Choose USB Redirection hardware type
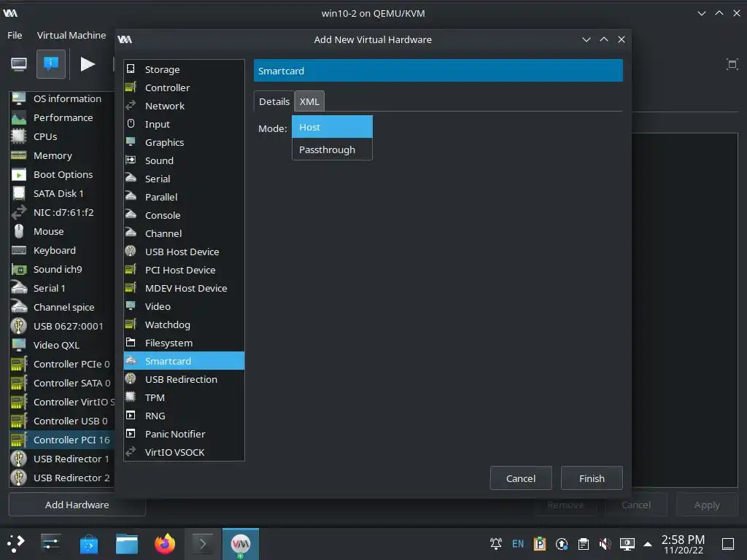 [x=184, y=379]
